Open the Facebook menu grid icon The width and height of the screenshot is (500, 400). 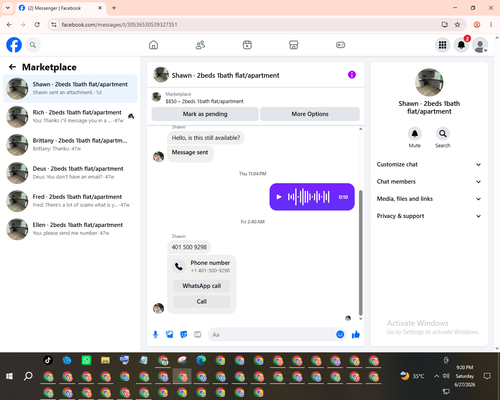[x=442, y=45]
